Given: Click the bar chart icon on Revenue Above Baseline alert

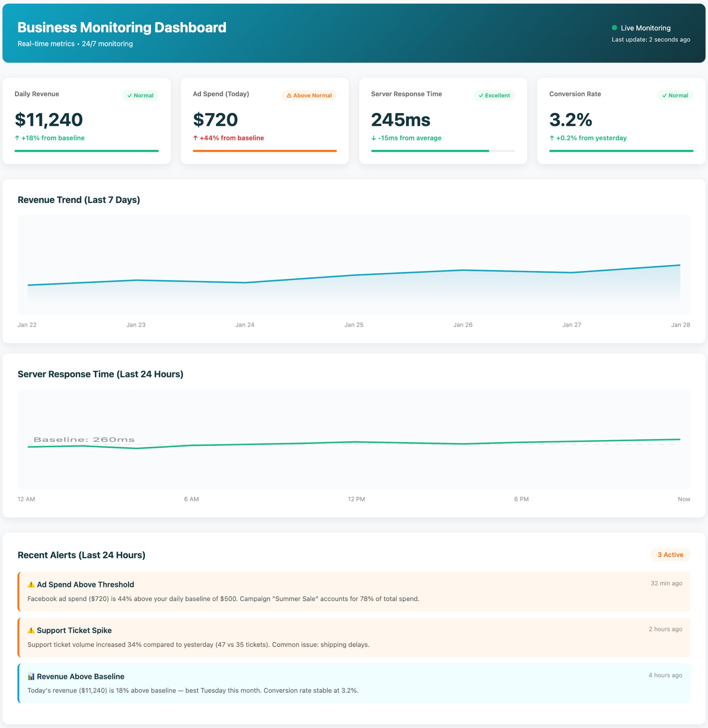Looking at the screenshot, I should click(x=31, y=676).
